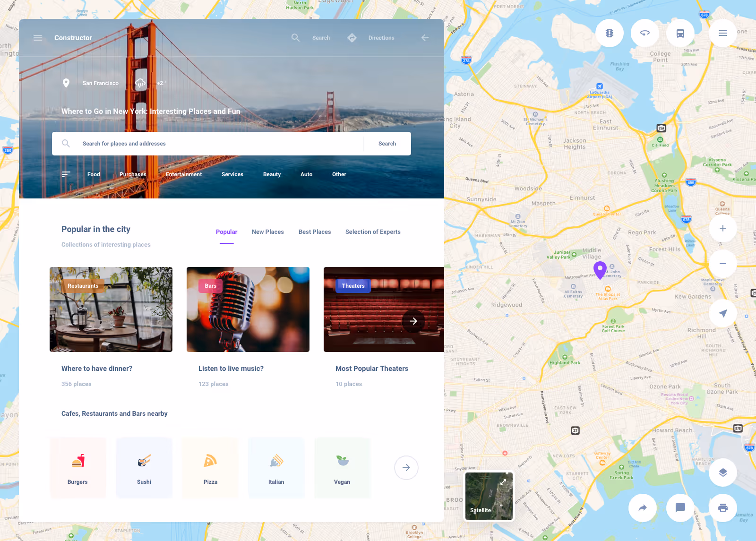Switch to the New Places tab
The width and height of the screenshot is (756, 541).
point(267,232)
